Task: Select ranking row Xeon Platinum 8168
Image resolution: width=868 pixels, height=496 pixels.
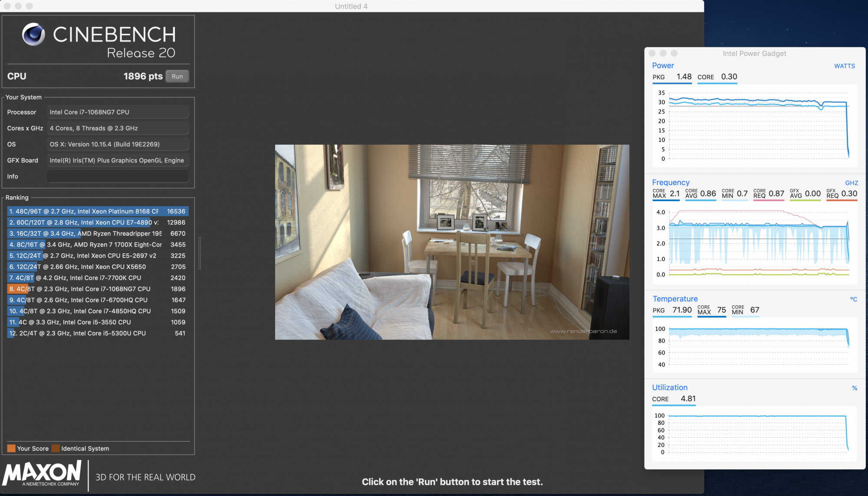Action: 98,211
